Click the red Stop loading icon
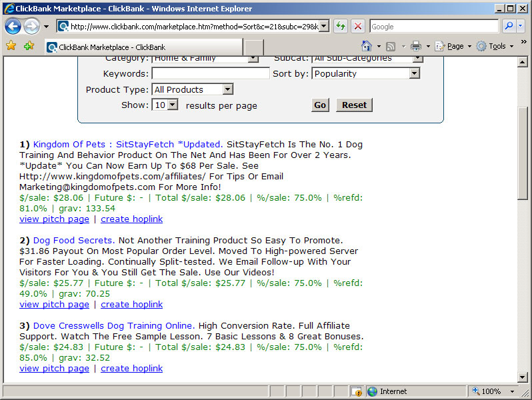 357,26
